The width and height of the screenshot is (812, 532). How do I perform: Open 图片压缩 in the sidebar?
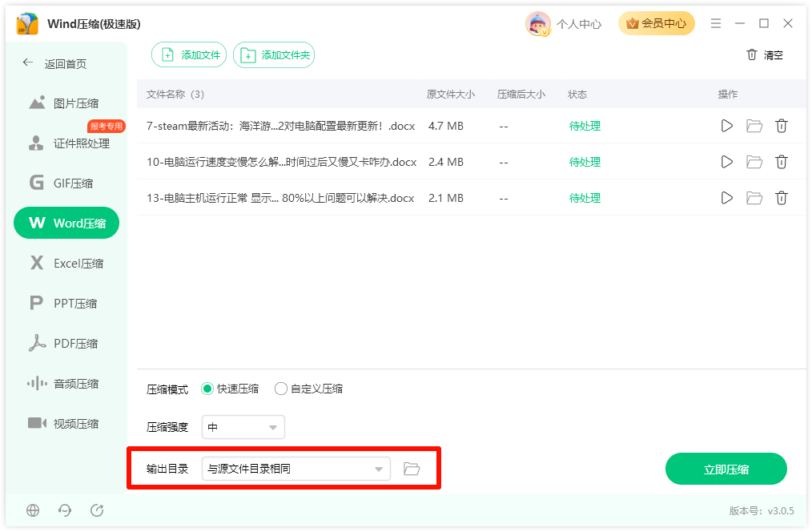tap(66, 103)
